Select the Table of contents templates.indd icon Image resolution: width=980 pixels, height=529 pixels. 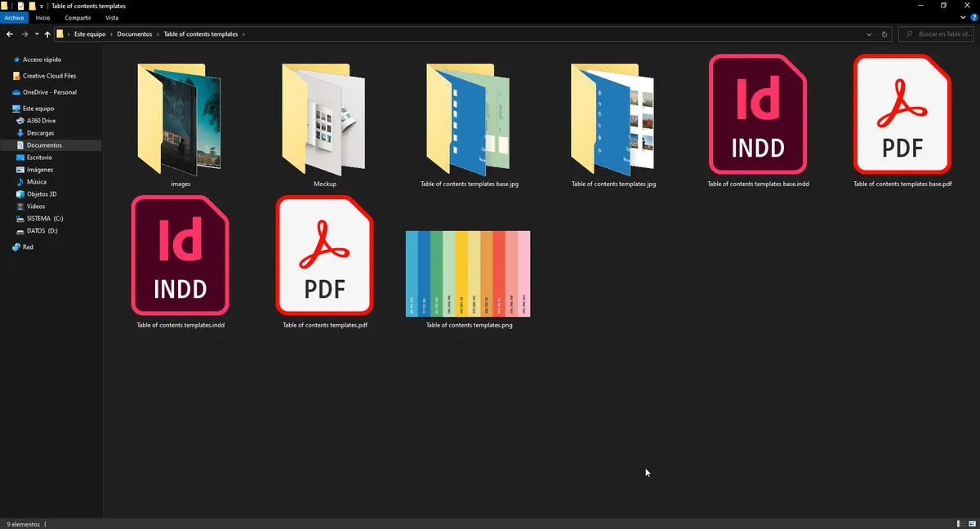pos(180,256)
